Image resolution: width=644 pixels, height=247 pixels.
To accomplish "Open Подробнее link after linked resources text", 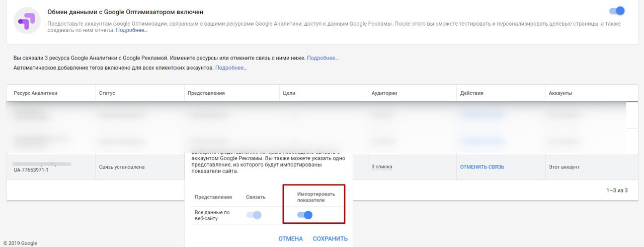I will tap(323, 58).
